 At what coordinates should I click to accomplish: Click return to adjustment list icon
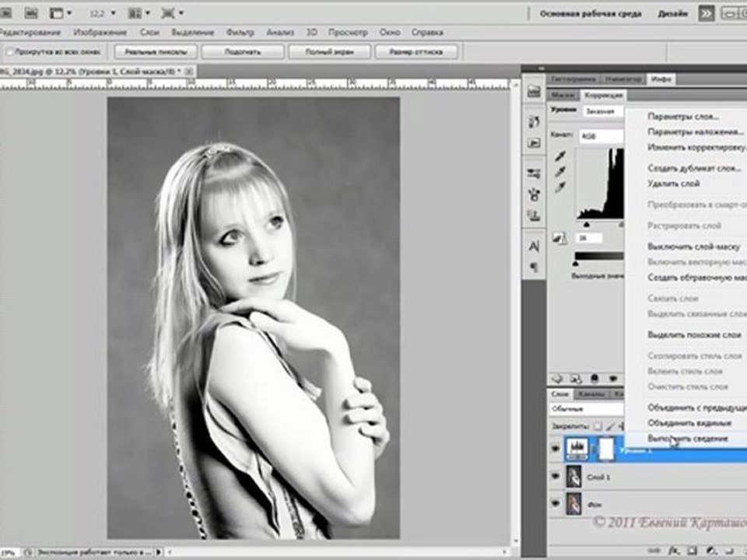pos(557,379)
